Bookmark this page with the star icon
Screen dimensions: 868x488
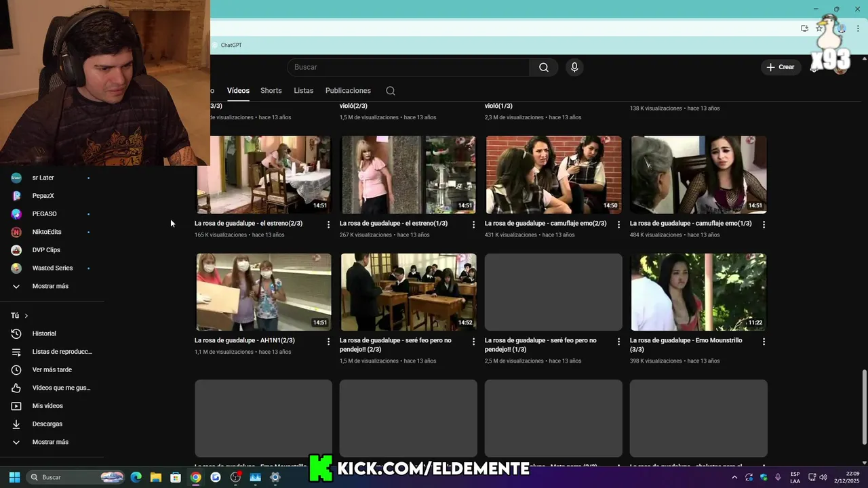(x=820, y=28)
